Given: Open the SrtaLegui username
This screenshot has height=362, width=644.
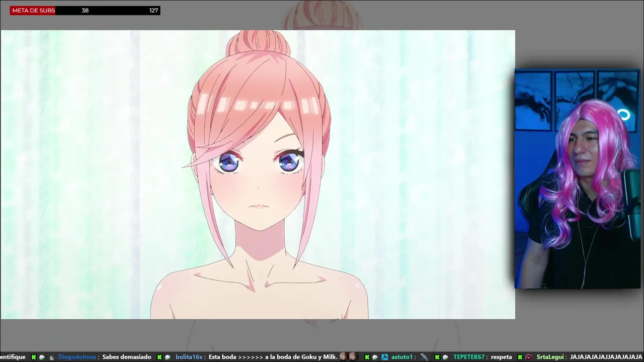Looking at the screenshot, I should pyautogui.click(x=551, y=357).
